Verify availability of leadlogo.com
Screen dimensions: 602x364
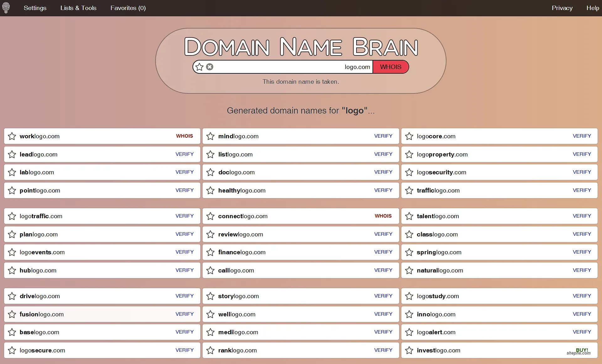[x=184, y=154]
